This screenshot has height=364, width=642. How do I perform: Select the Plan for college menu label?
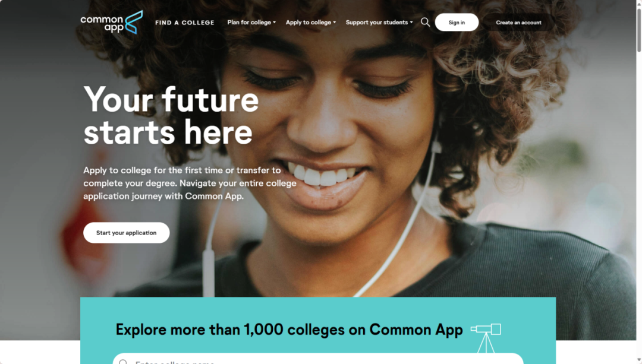(249, 23)
